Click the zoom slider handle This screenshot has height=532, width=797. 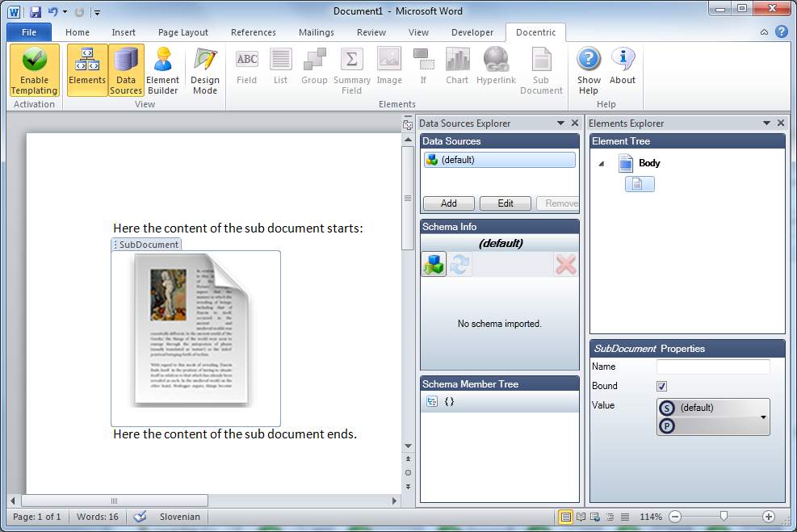(x=724, y=516)
